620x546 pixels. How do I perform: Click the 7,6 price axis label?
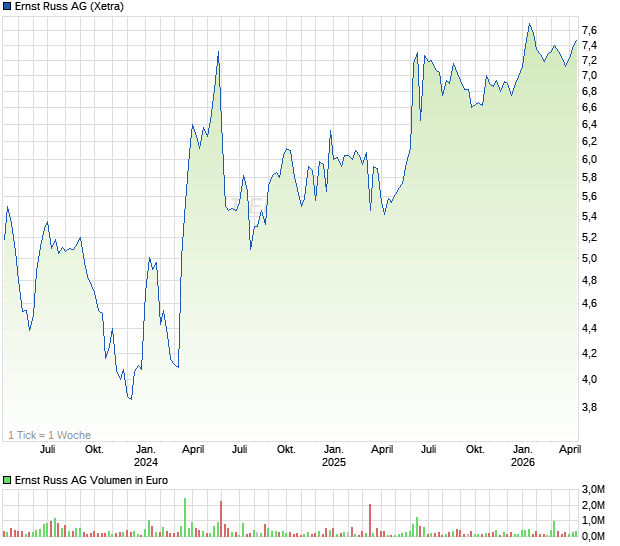pyautogui.click(x=589, y=30)
